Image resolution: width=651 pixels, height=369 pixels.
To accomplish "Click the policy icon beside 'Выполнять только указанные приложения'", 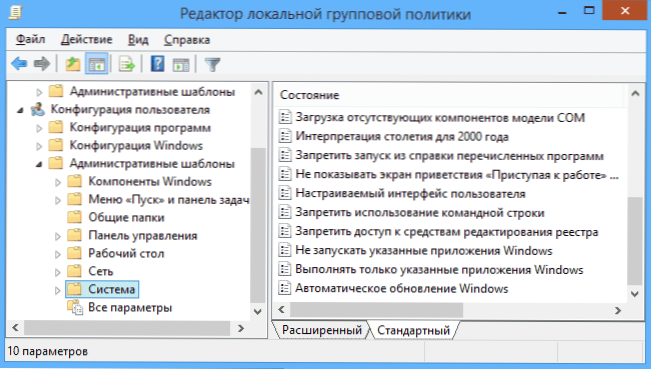I will coord(285,269).
